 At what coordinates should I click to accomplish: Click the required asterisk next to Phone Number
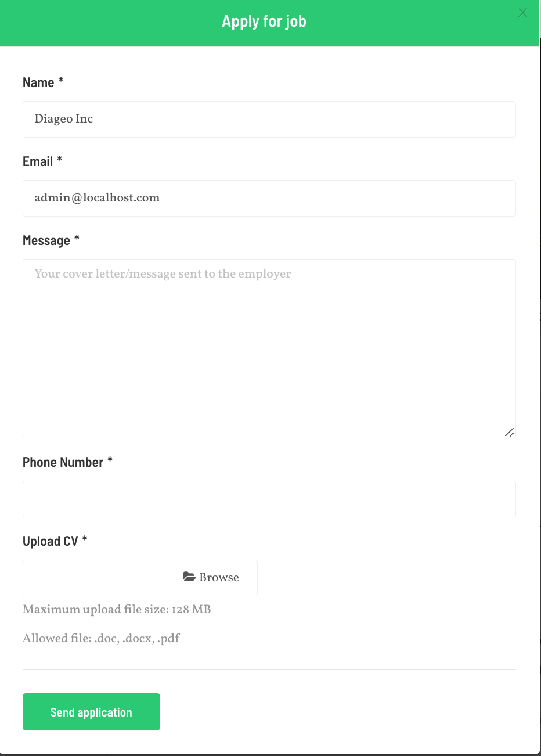click(110, 460)
